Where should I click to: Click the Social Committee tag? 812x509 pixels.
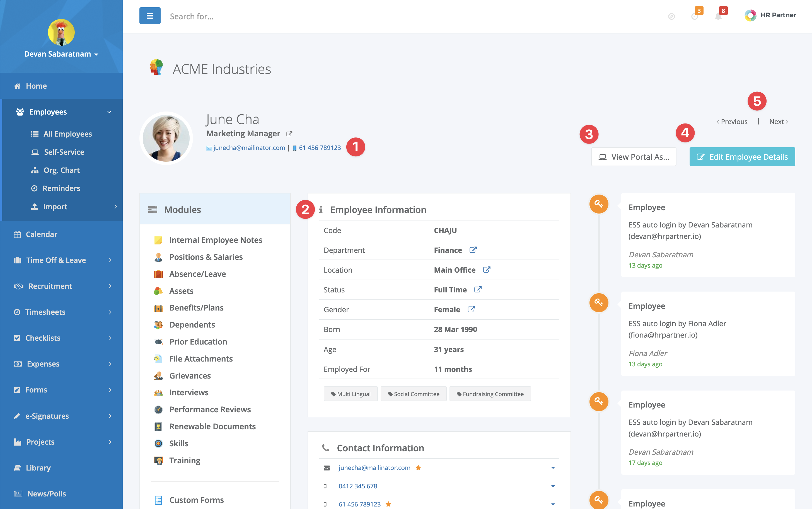click(x=414, y=394)
